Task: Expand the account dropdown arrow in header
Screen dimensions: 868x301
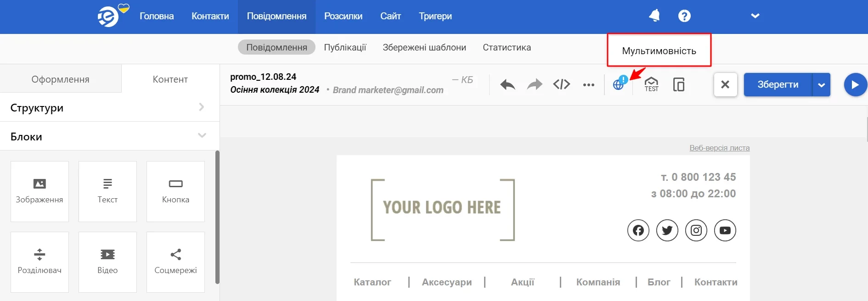Action: tap(755, 16)
